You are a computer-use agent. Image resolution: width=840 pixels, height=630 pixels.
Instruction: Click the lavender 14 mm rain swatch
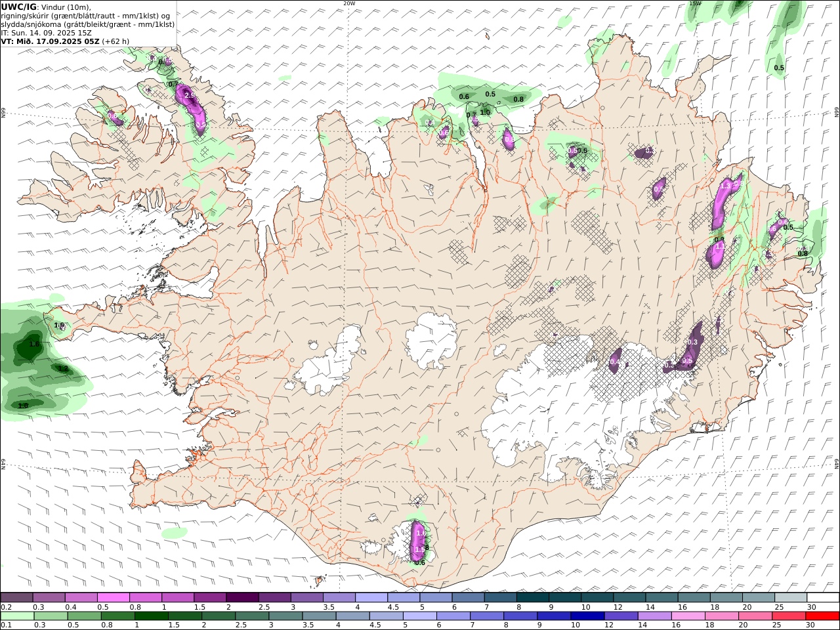tap(654, 616)
